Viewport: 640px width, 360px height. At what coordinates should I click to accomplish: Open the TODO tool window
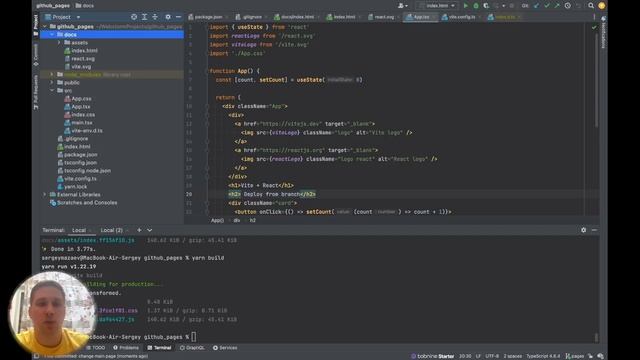[x=96, y=348]
